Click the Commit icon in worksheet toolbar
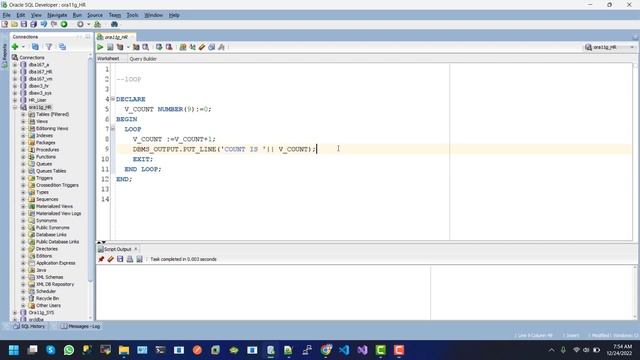 tap(159, 47)
